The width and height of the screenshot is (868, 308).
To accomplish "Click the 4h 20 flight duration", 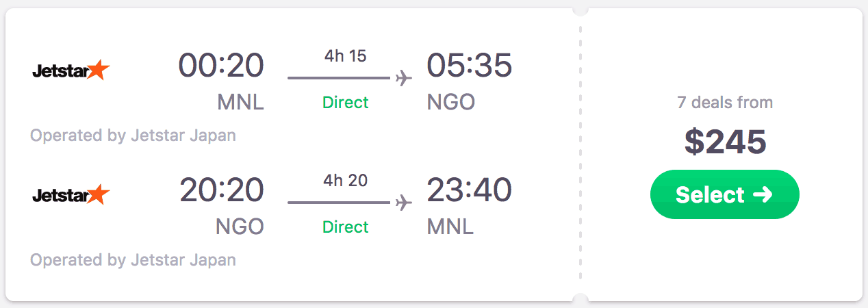I will tap(345, 181).
